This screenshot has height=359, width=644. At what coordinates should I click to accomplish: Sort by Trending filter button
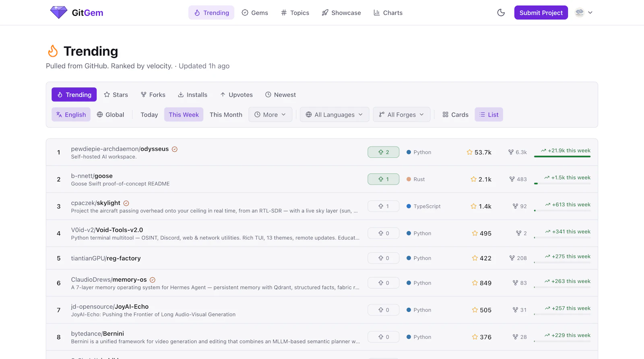(74, 95)
